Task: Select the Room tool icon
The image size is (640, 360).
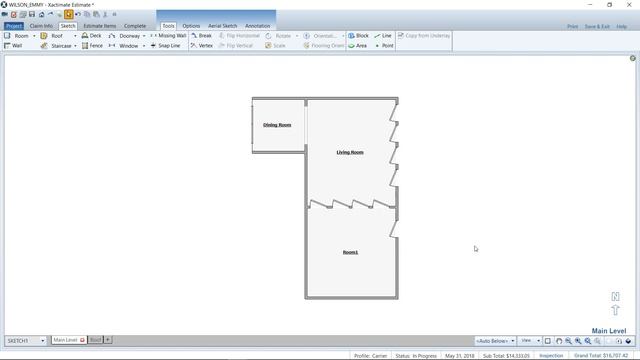Action: pyautogui.click(x=7, y=36)
